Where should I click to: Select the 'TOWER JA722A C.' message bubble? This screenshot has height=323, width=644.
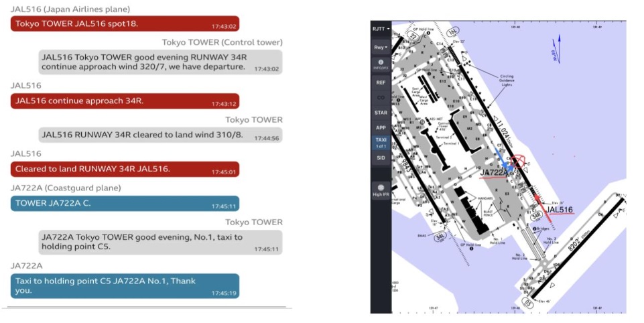click(125, 204)
